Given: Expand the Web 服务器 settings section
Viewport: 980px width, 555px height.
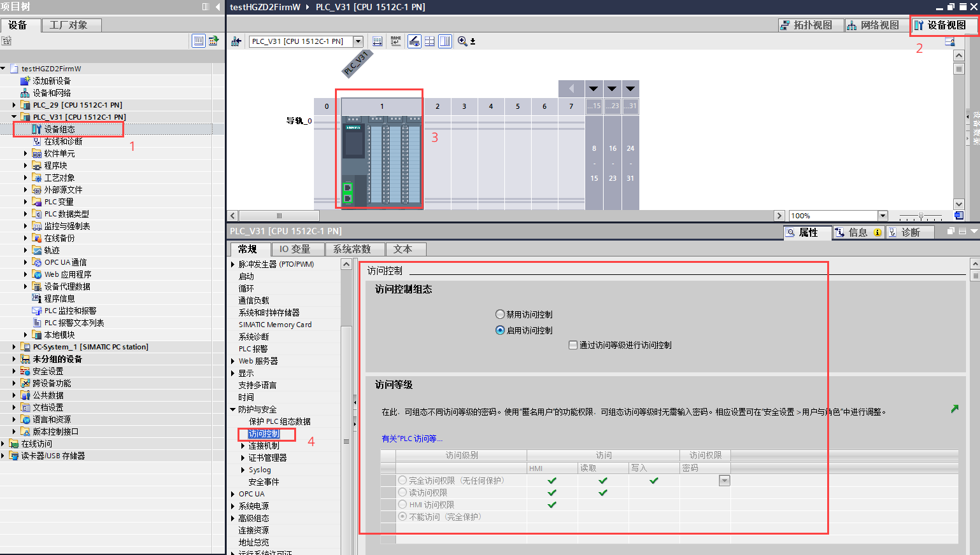Looking at the screenshot, I should pos(232,360).
